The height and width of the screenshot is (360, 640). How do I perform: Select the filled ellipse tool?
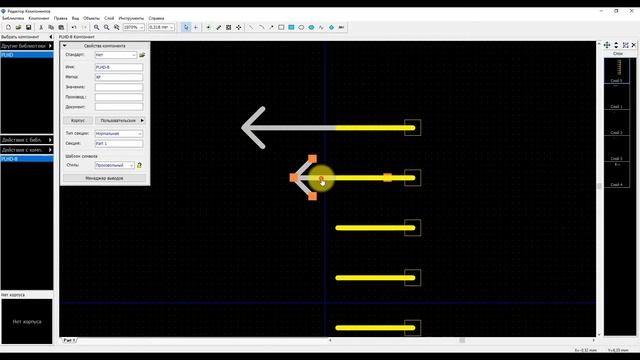pos(311,27)
